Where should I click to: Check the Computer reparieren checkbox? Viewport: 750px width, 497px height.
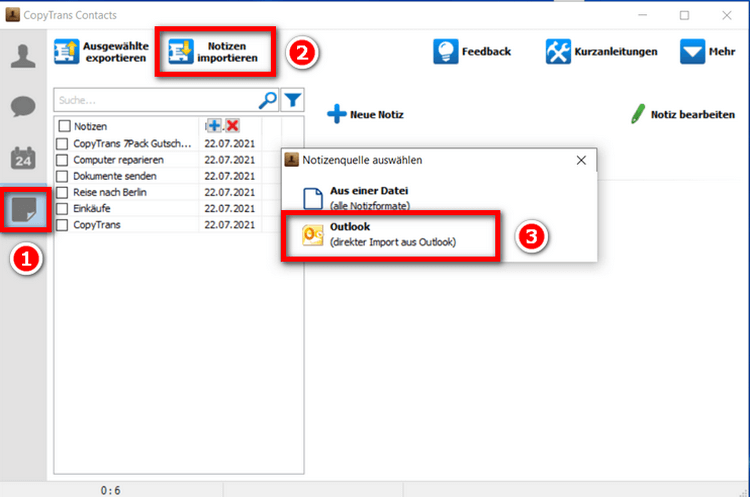[62, 160]
